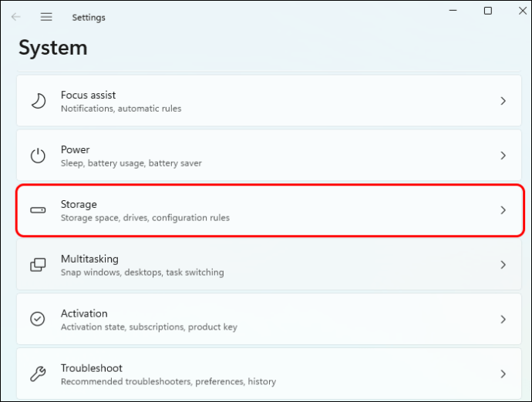The image size is (532, 402).
Task: Open the Storage settings label
Action: click(x=79, y=204)
